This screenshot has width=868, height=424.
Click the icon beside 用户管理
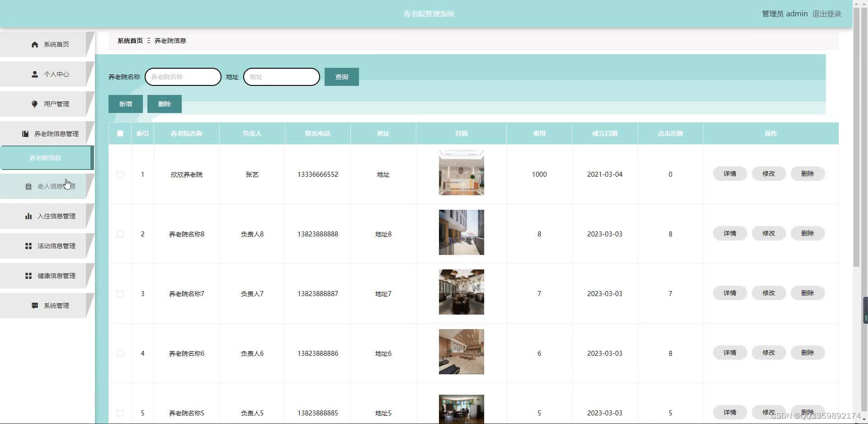(x=35, y=104)
